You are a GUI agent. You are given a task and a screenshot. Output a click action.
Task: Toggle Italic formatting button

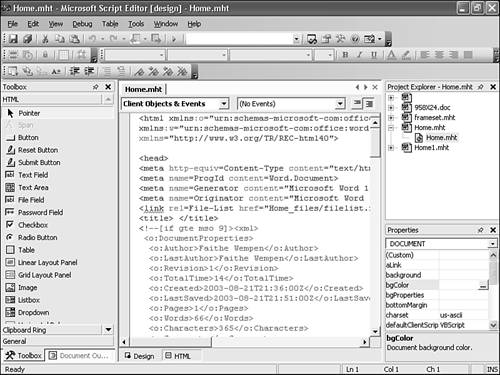(359, 55)
